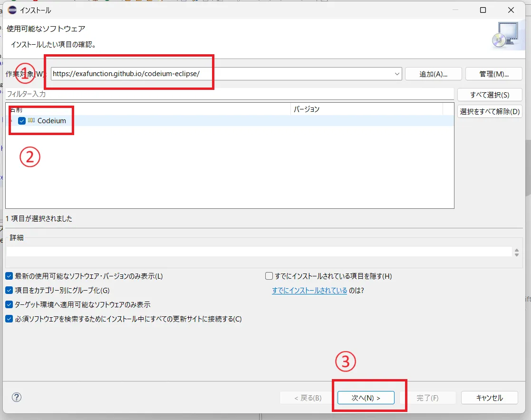Enable すでにインストールされている項目を隠す checkbox
The width and height of the screenshot is (531, 420).
click(269, 276)
